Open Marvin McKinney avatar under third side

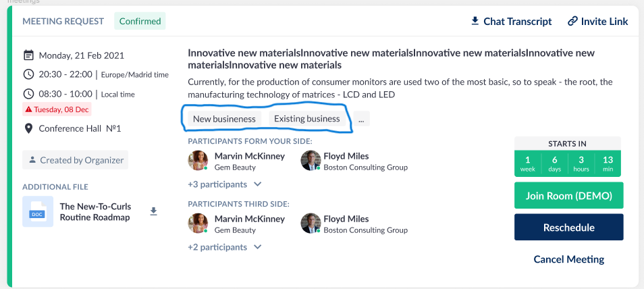point(198,224)
